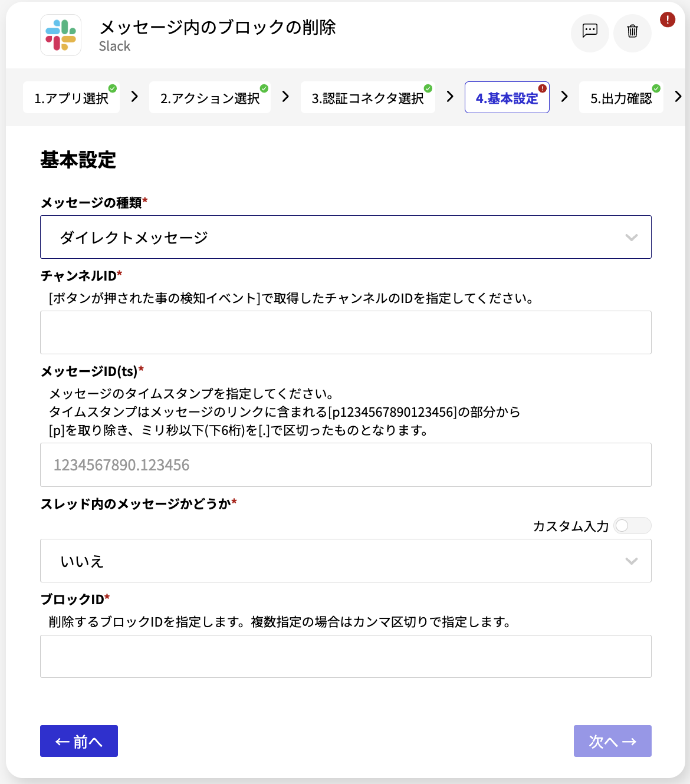Click the chevron between steps 2 and 3
This screenshot has height=784, width=690.
pos(285,97)
